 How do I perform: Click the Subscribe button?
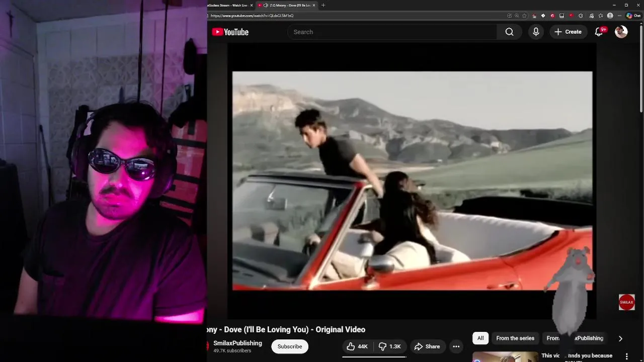click(x=290, y=346)
